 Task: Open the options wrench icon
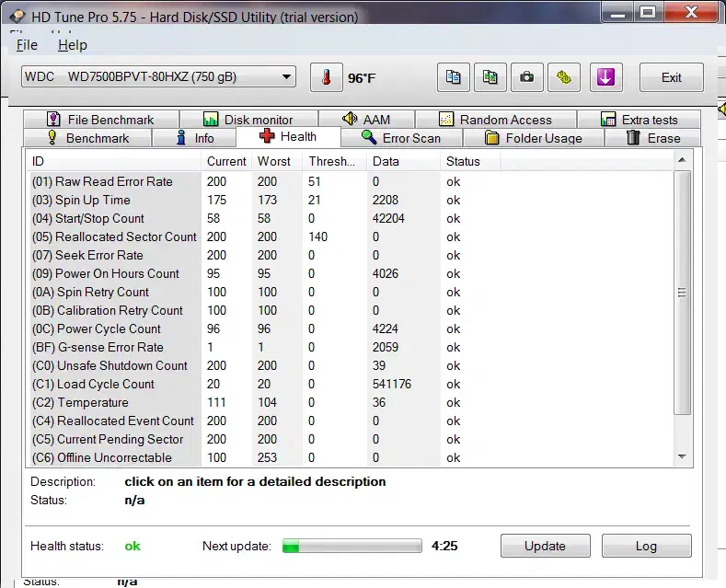(x=563, y=77)
